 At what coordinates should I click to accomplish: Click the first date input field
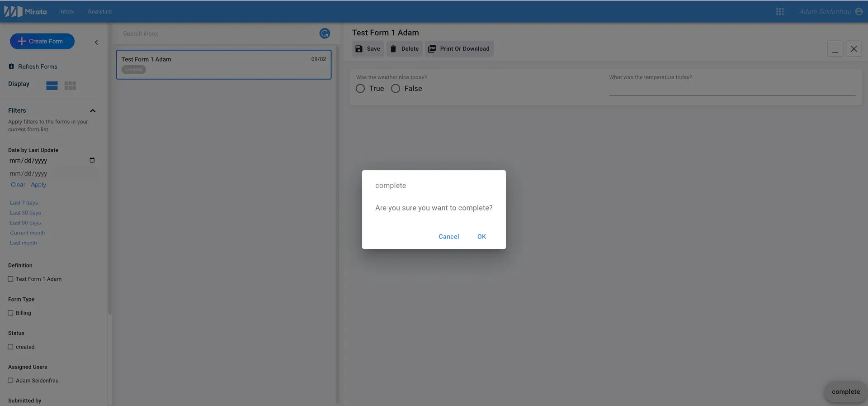pos(53,161)
